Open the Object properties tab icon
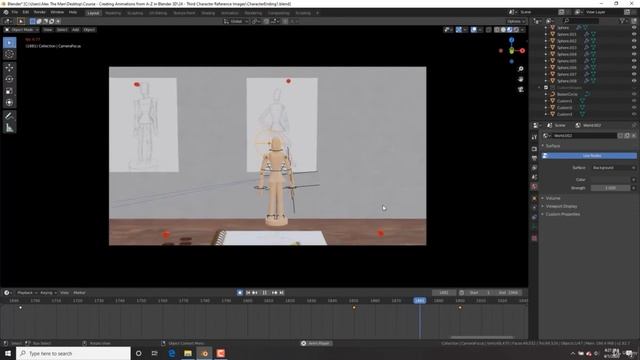The height and width of the screenshot is (360, 640). (x=534, y=198)
